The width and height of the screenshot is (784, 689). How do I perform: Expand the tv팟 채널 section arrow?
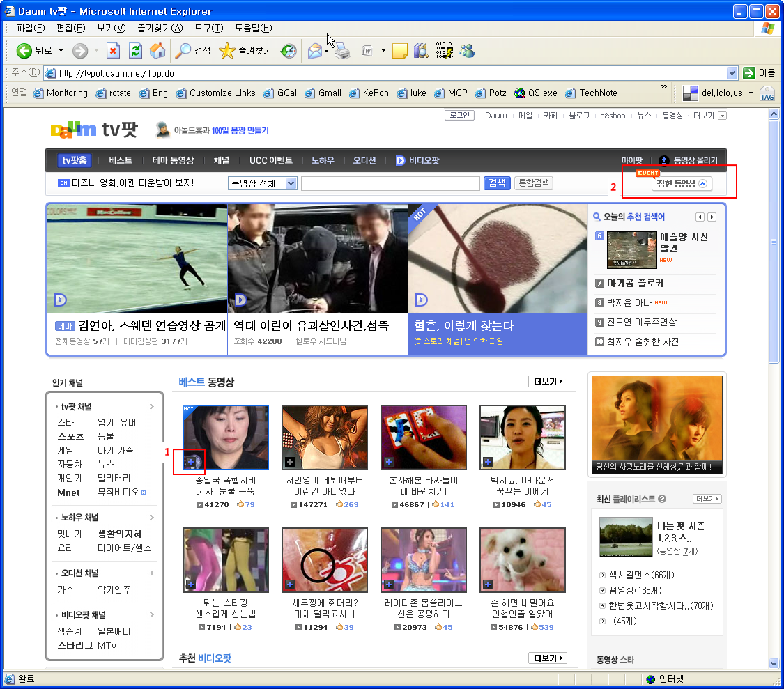[x=151, y=406]
